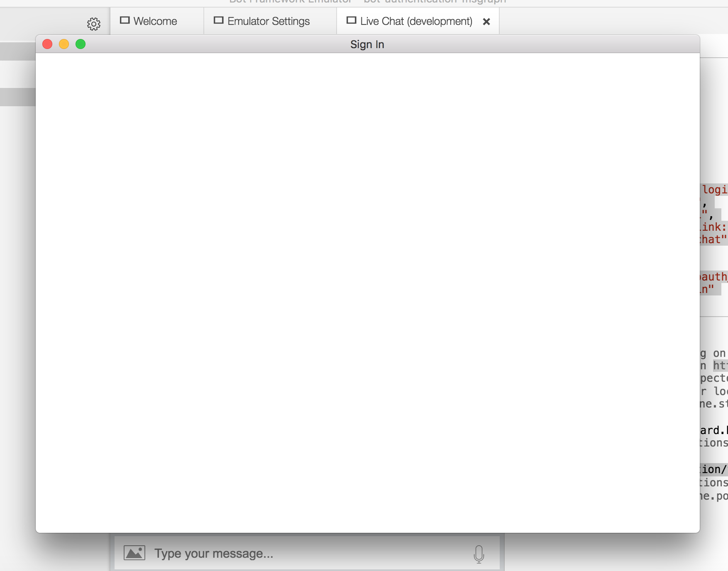Click the yellow minimize button on Sign In window
Image resolution: width=728 pixels, height=571 pixels.
64,44
